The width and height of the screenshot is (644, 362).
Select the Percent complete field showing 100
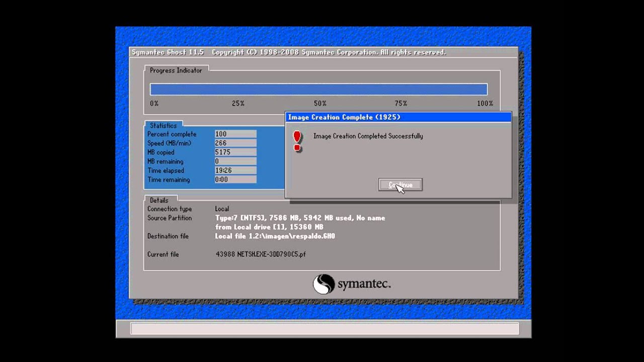point(235,134)
